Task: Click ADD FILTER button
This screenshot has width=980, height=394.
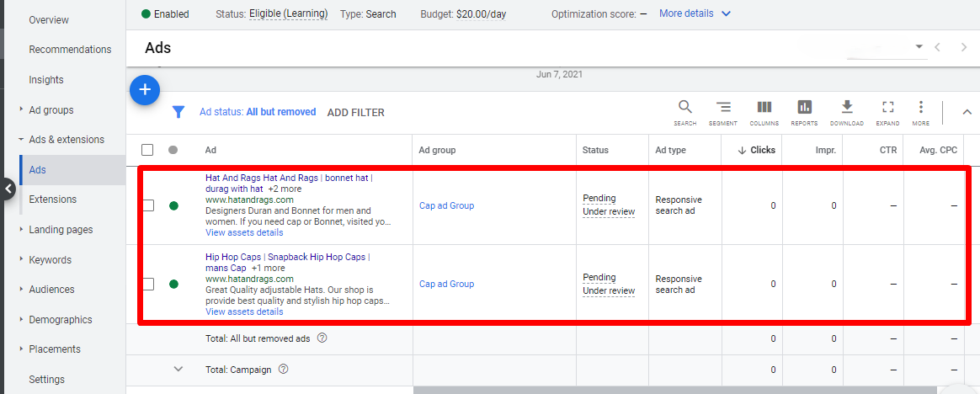Action: click(355, 113)
